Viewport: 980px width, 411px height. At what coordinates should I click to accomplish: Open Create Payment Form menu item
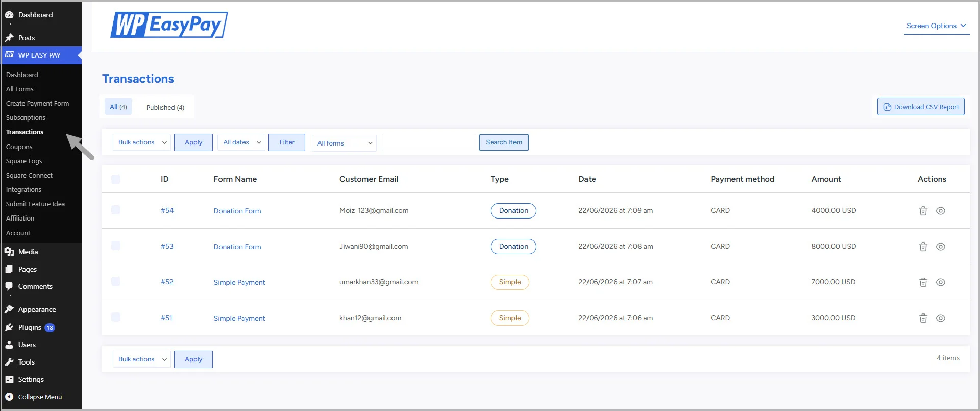38,103
